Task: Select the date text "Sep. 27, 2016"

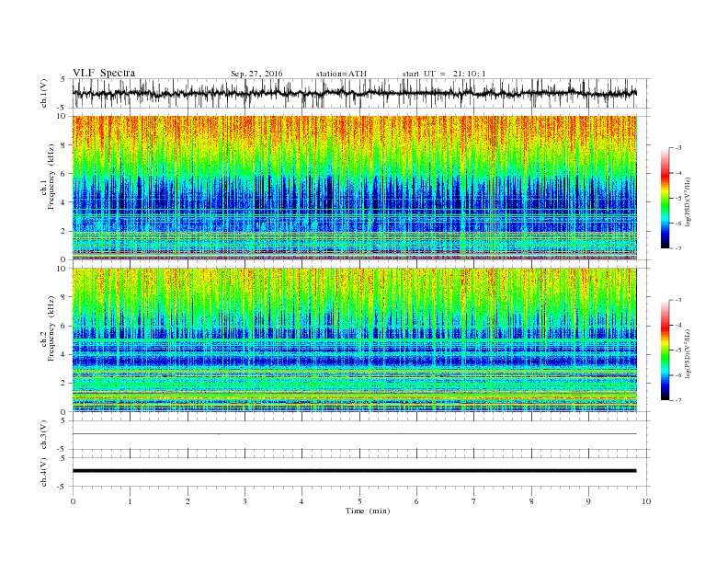Action: [x=256, y=74]
